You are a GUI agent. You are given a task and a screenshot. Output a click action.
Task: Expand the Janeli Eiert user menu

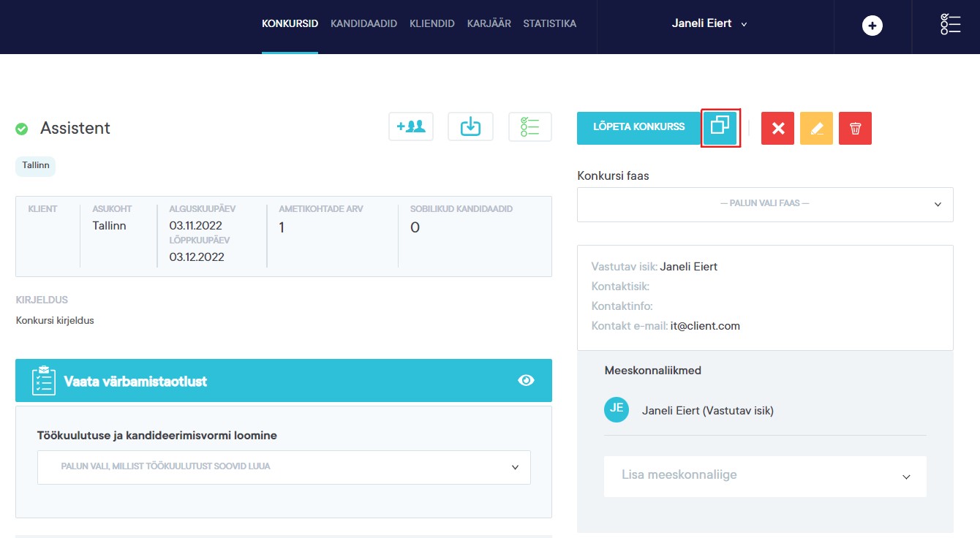[x=709, y=23]
